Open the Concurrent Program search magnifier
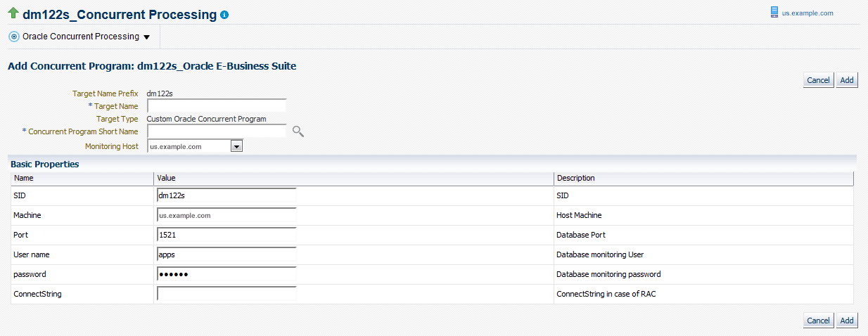 tap(298, 131)
